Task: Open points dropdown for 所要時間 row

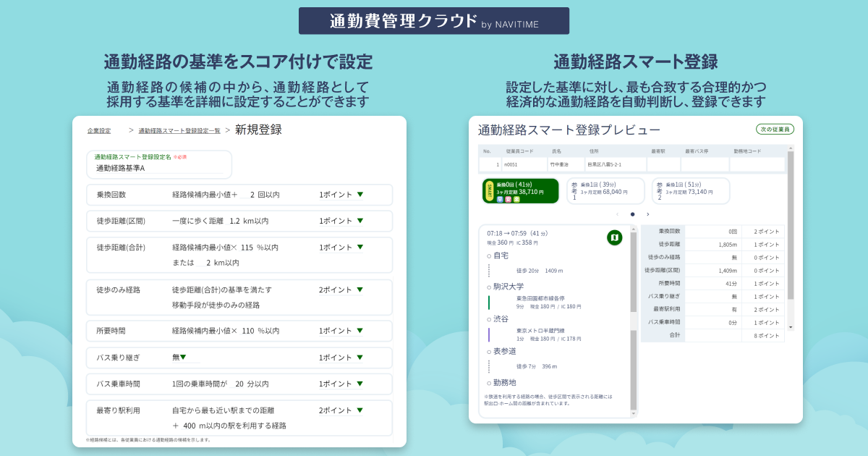Action: coord(341,331)
